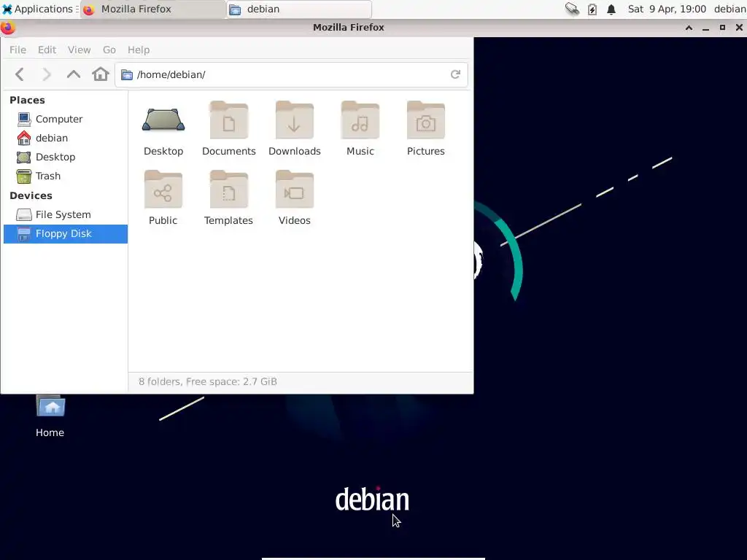Open the Applications menu in the panel
This screenshot has height=560, width=747.
(x=38, y=9)
